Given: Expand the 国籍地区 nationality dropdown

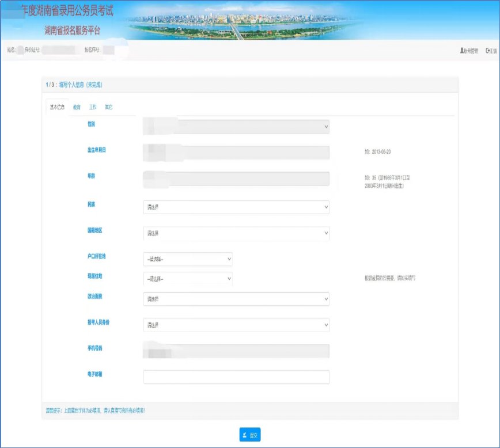Looking at the screenshot, I should (x=236, y=233).
